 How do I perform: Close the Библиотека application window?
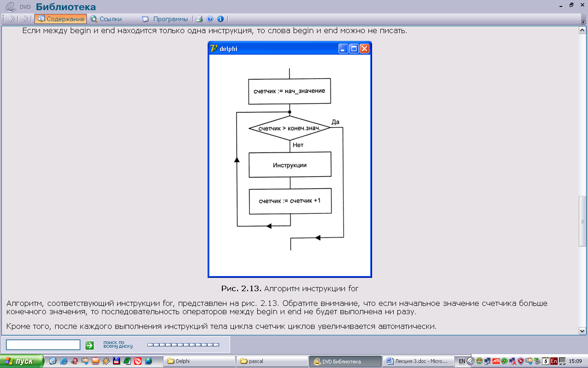click(582, 5)
